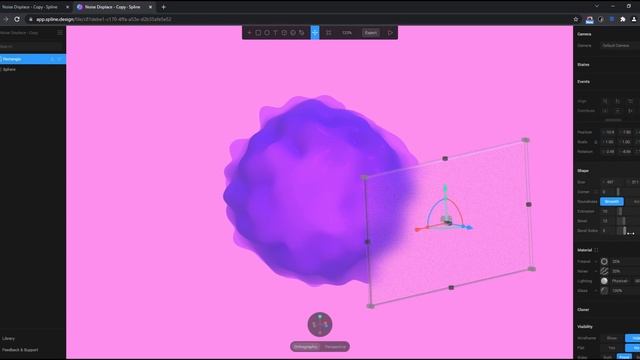This screenshot has width=640, height=360.
Task: Click second Align icon
Action: 618,101
